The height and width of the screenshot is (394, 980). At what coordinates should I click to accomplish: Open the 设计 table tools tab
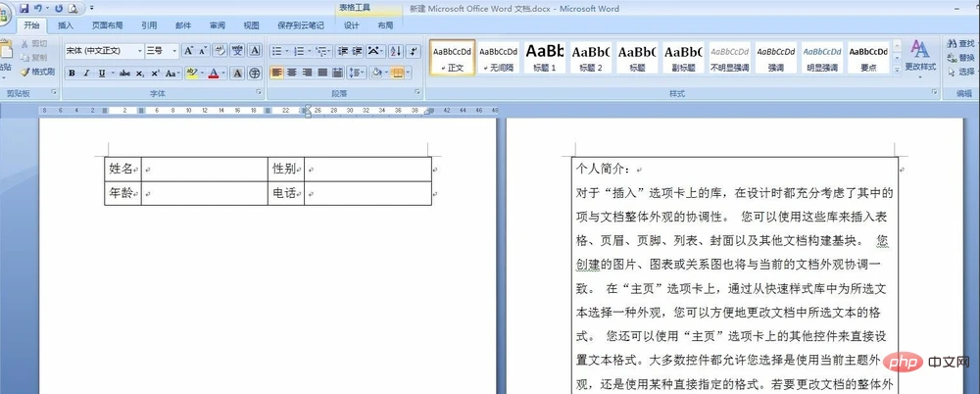coord(352,25)
